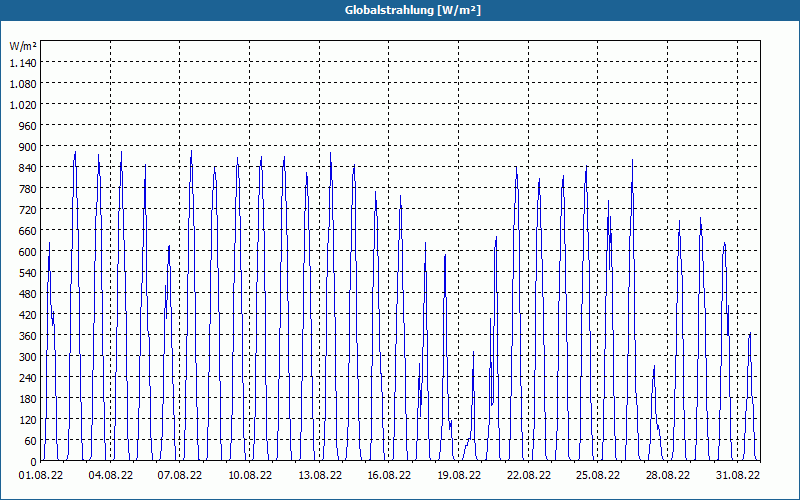Select the 1.140 y-axis label
This screenshot has width=800, height=500.
(x=23, y=62)
